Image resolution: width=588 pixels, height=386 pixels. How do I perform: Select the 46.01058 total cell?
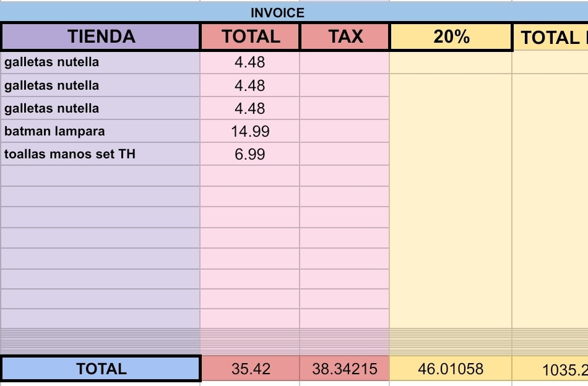451,369
